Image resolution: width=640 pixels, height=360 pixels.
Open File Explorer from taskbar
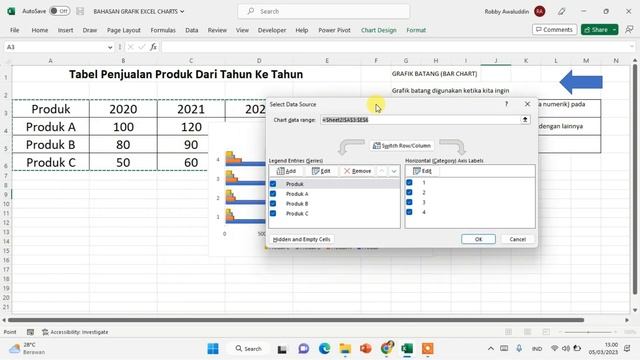pos(345,349)
